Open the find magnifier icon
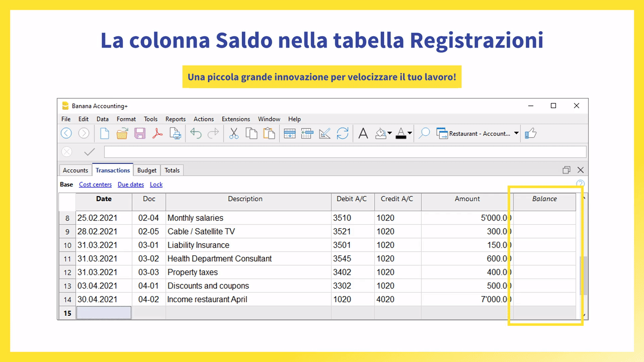This screenshot has width=644, height=362. point(425,133)
